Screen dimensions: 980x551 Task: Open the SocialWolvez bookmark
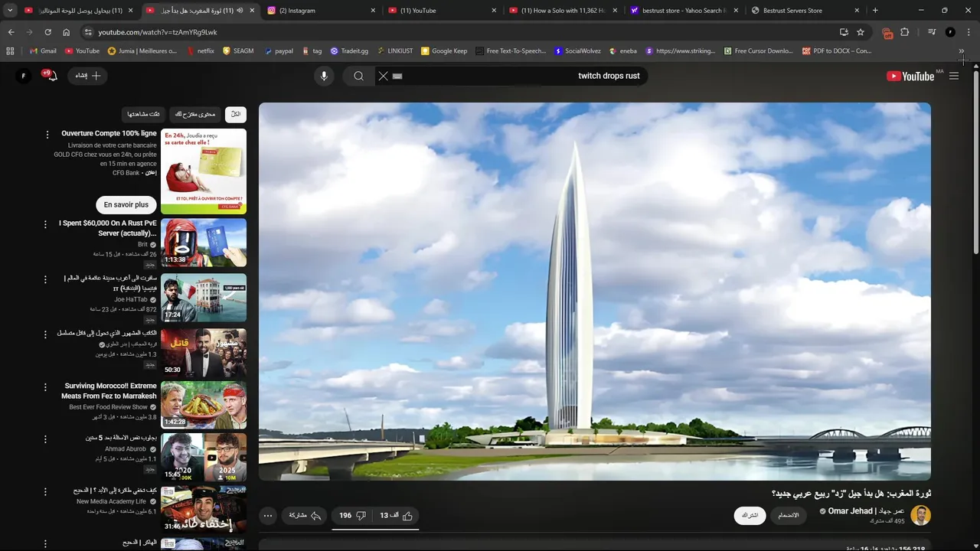[x=577, y=51]
